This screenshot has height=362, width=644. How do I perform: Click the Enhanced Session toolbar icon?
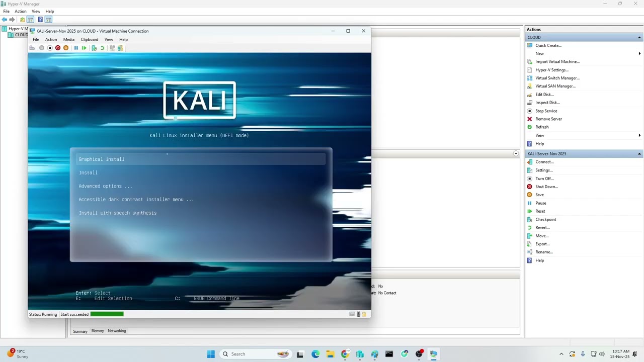(x=112, y=48)
